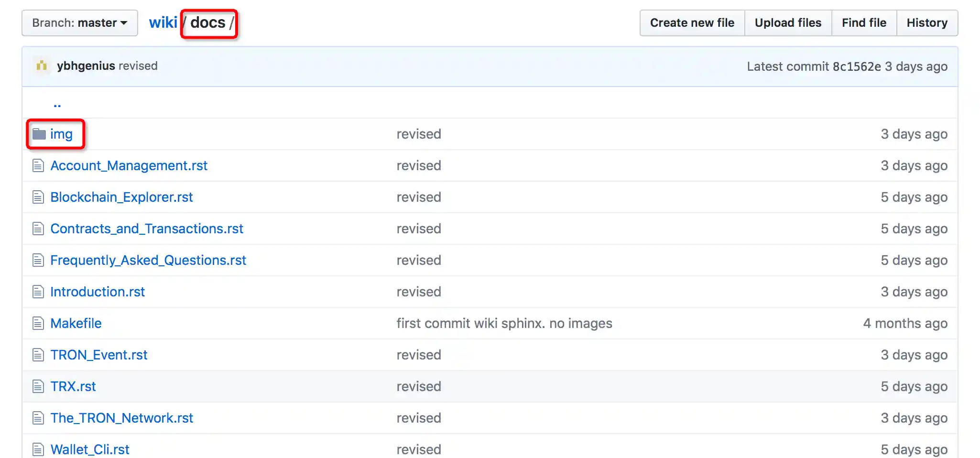Click the img folder icon
The height and width of the screenshot is (458, 980).
[x=39, y=134]
